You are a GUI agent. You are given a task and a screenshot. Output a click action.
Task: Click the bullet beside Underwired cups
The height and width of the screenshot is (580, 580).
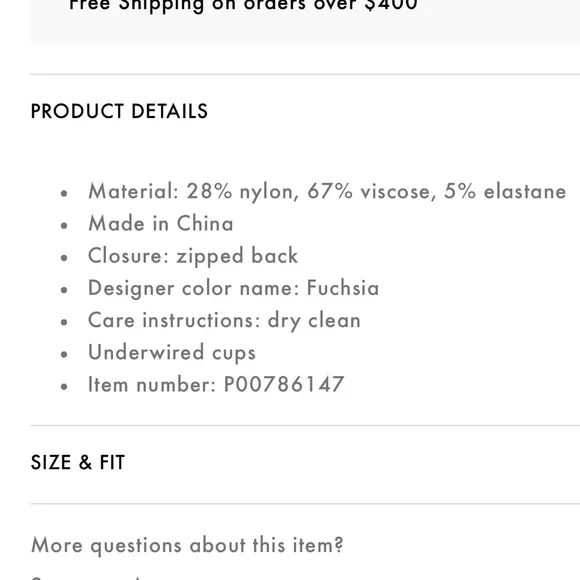[64, 354]
